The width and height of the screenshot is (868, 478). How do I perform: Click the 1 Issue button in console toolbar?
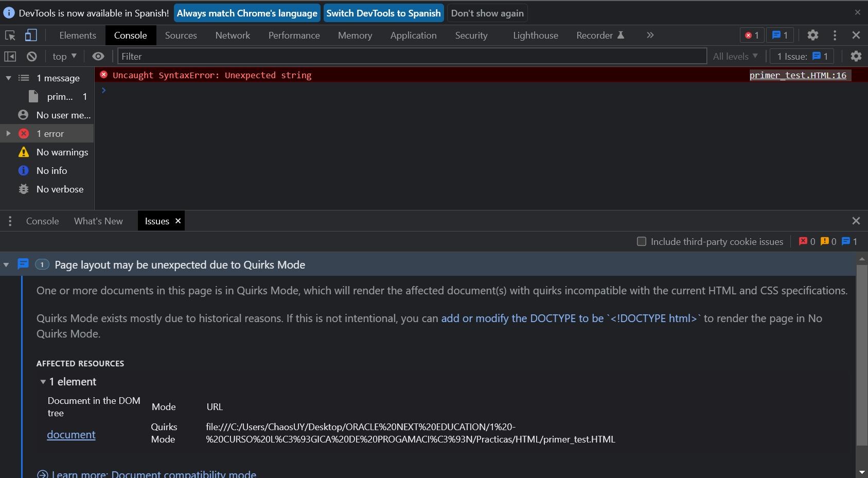tap(803, 56)
